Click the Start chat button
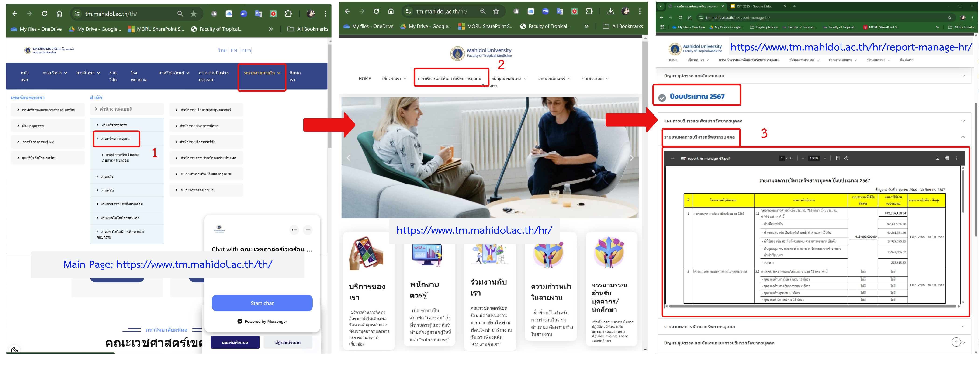The image size is (980, 371). [262, 303]
